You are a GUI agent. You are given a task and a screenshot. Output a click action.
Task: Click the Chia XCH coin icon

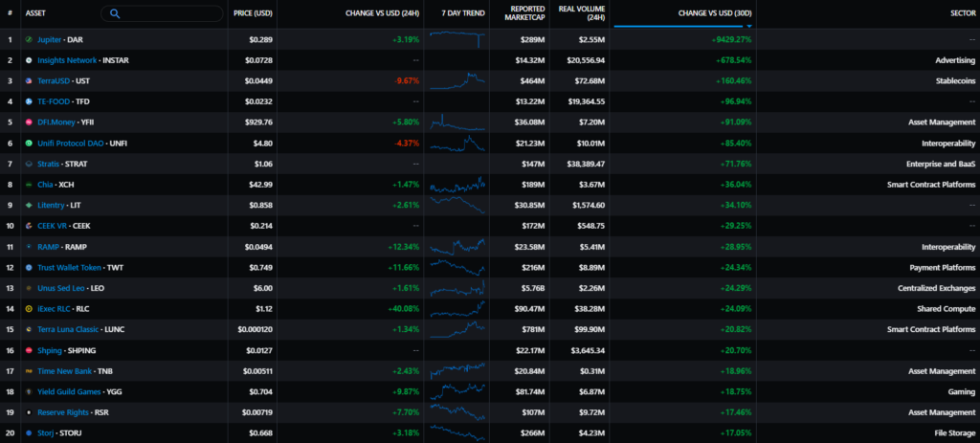pos(29,185)
